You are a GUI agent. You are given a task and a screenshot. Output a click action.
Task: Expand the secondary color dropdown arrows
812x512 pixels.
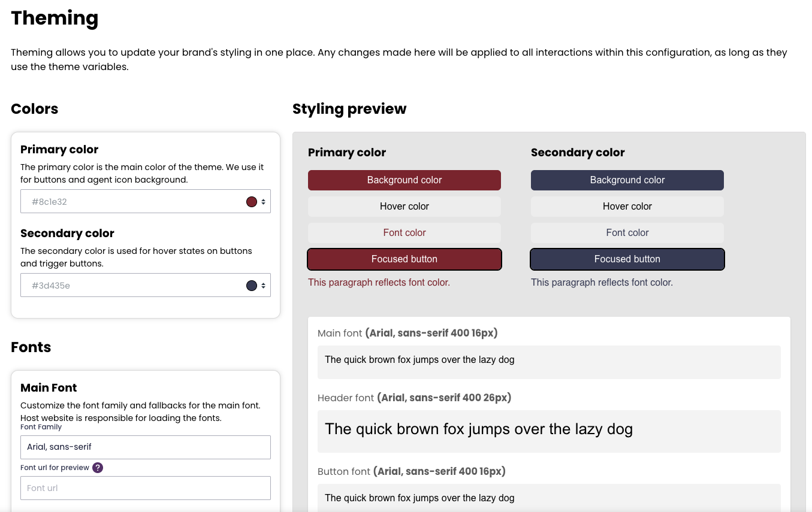pyautogui.click(x=264, y=286)
